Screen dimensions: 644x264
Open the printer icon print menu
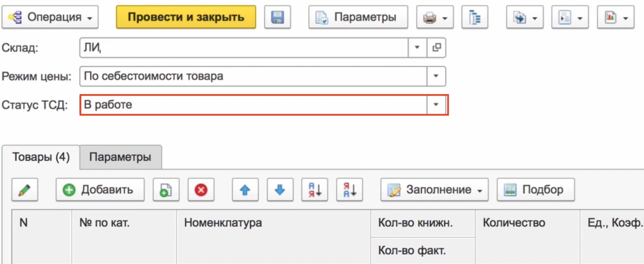[x=435, y=17]
